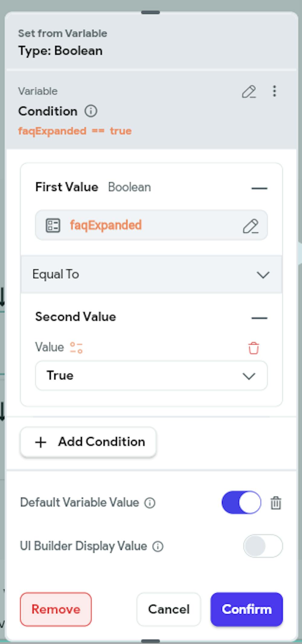
Task: Show Condition info tooltip icon
Action: pos(91,111)
